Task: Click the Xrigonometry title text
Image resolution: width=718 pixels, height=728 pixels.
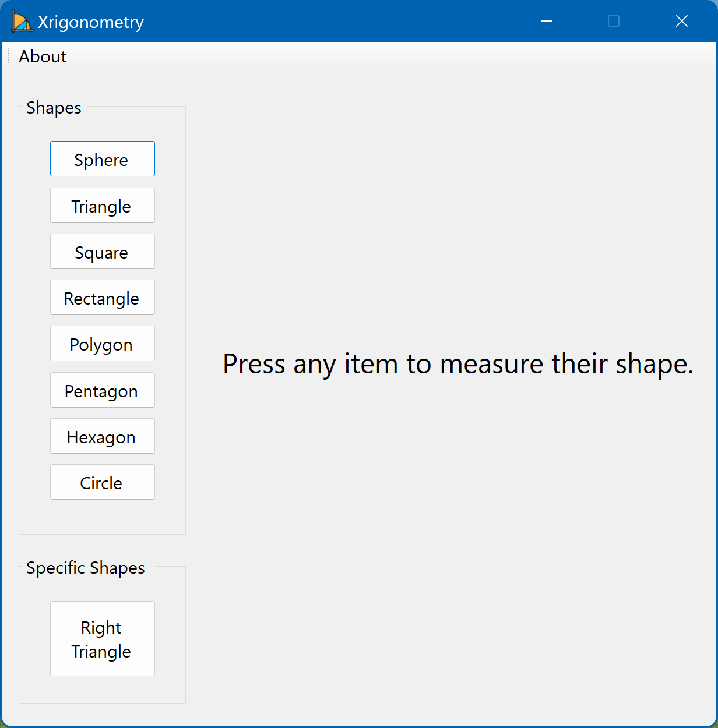Action: pos(91,22)
